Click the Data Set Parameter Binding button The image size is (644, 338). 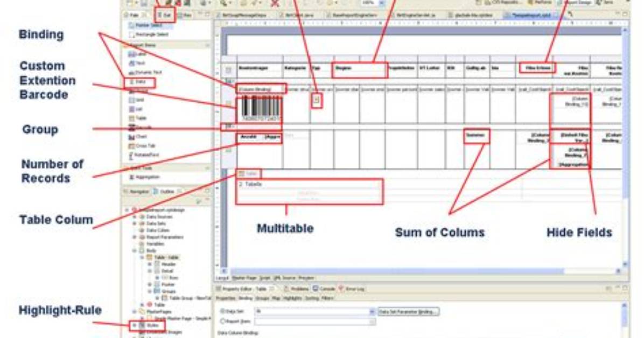click(408, 312)
